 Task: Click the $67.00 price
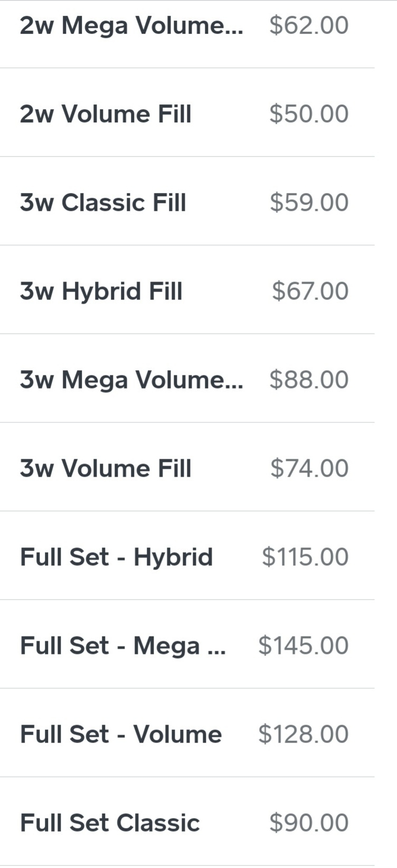(x=310, y=291)
